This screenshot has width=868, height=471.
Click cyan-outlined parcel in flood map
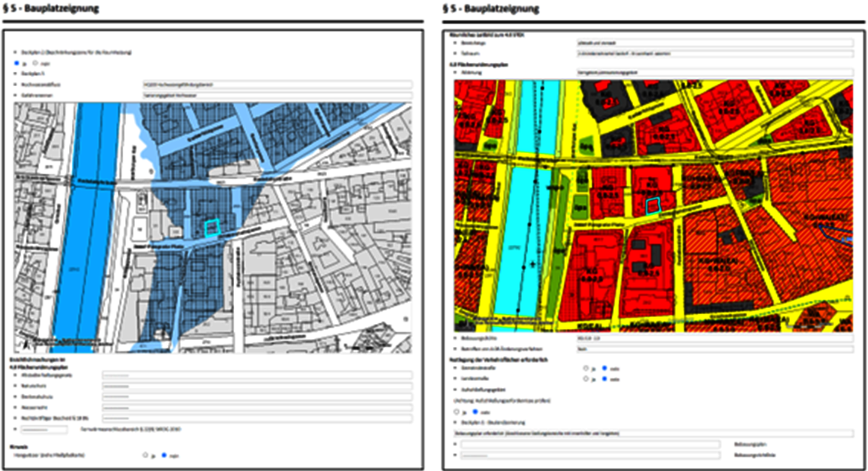211,228
